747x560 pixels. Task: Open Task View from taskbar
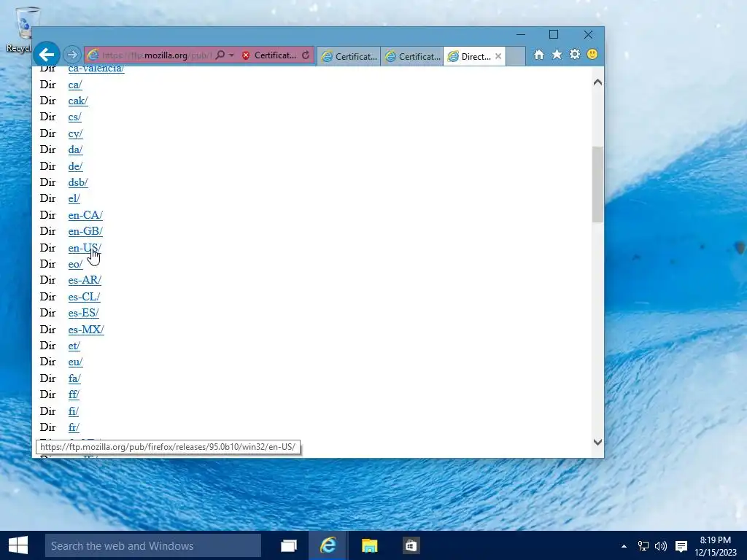point(289,545)
